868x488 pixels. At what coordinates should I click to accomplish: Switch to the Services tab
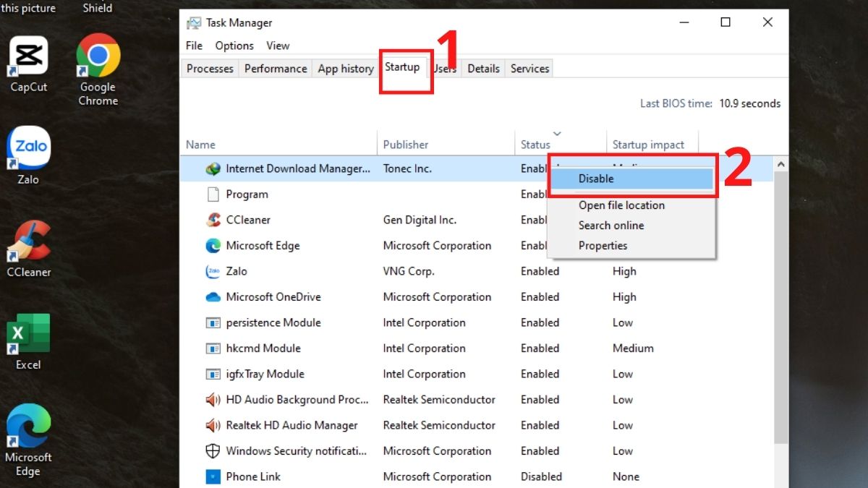point(529,69)
